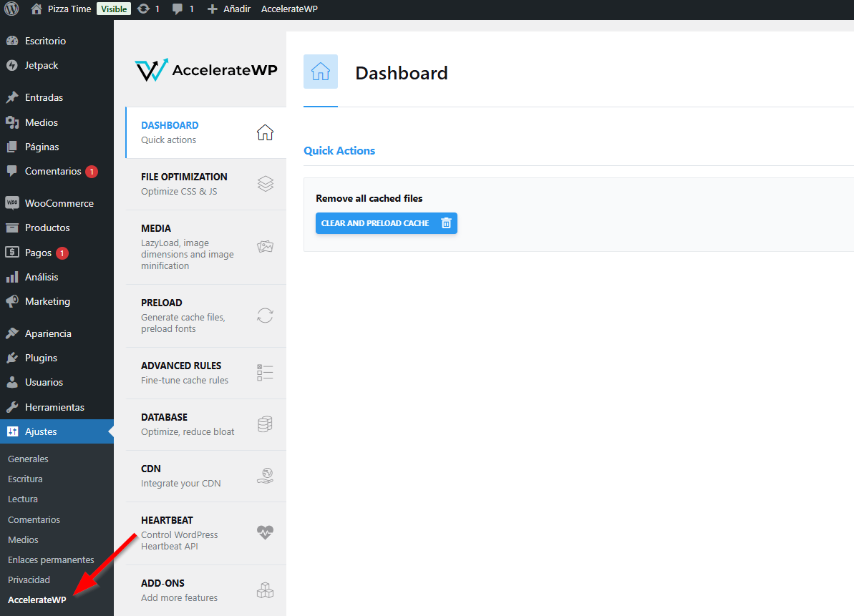
Task: Click the WooCommerce logo icon
Action: tap(12, 203)
